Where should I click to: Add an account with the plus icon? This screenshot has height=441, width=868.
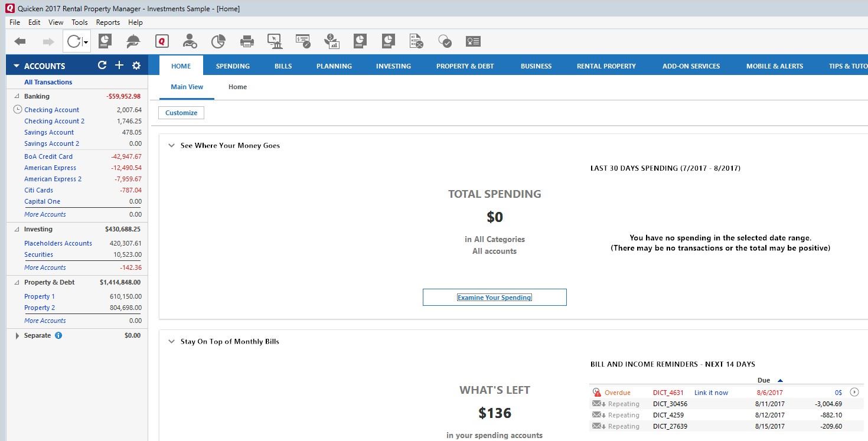point(119,66)
